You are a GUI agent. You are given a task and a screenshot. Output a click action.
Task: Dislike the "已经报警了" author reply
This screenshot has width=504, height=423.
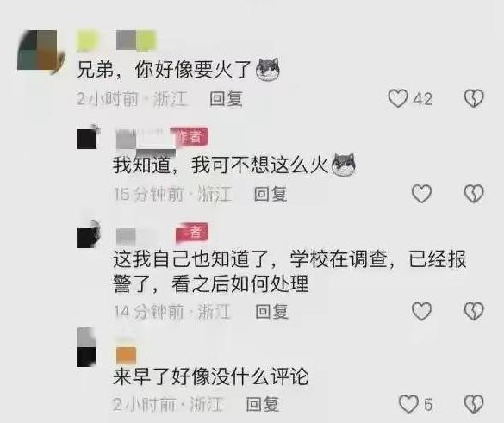pos(474,311)
